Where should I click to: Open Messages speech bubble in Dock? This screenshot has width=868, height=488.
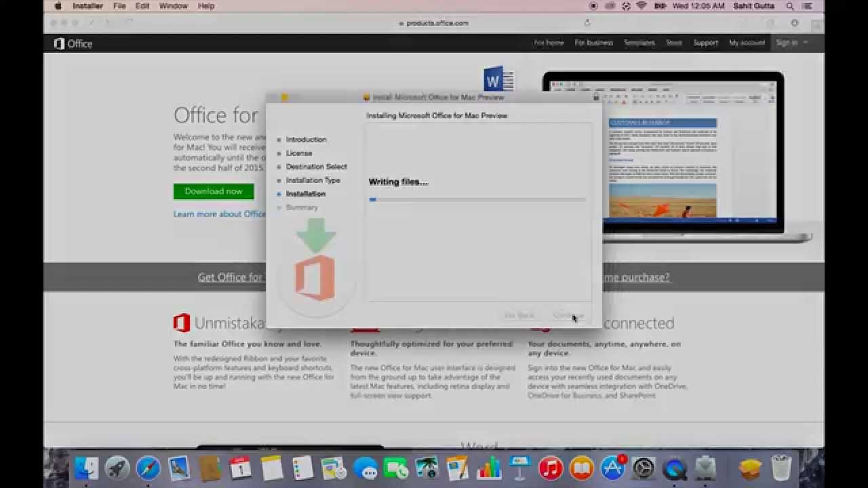[365, 468]
